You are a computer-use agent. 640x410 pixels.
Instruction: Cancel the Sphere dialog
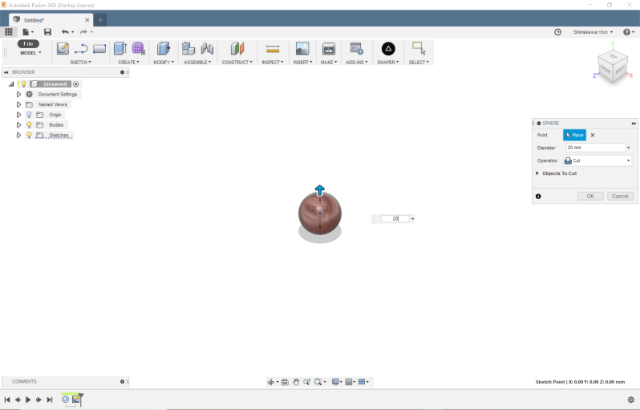[x=620, y=196]
